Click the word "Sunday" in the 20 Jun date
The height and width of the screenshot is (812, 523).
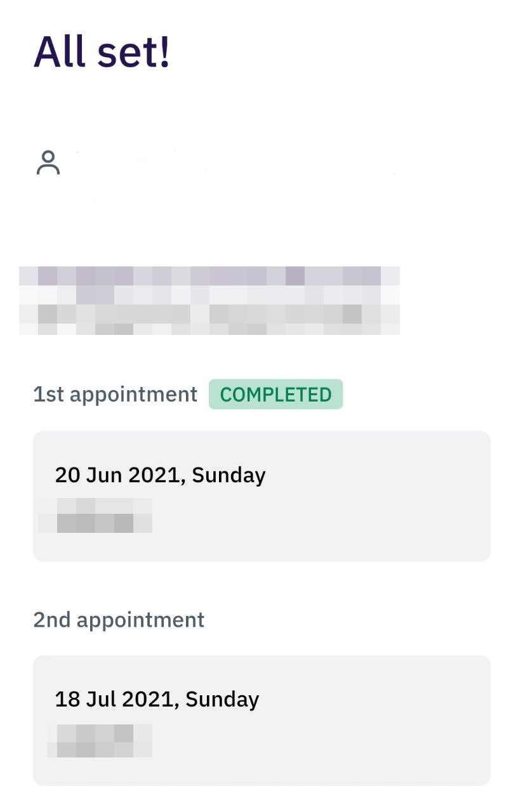pyautogui.click(x=228, y=475)
